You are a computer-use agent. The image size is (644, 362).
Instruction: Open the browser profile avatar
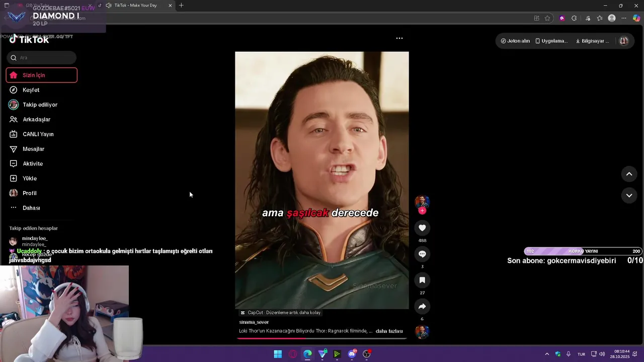(x=612, y=18)
